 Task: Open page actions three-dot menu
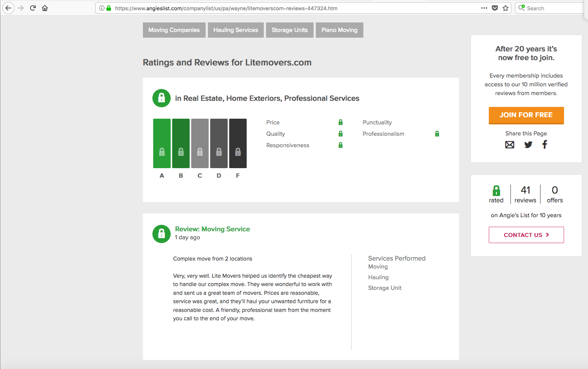[x=484, y=8]
